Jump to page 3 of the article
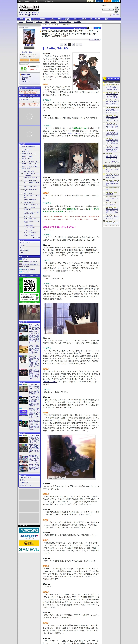Viewport: 138px width, 644px height. click(x=73, y=44)
